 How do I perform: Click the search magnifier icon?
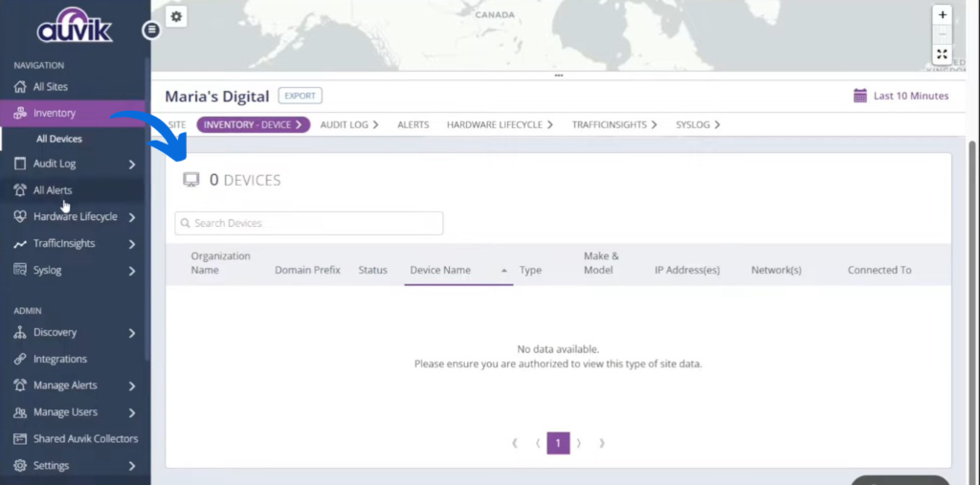(x=185, y=223)
